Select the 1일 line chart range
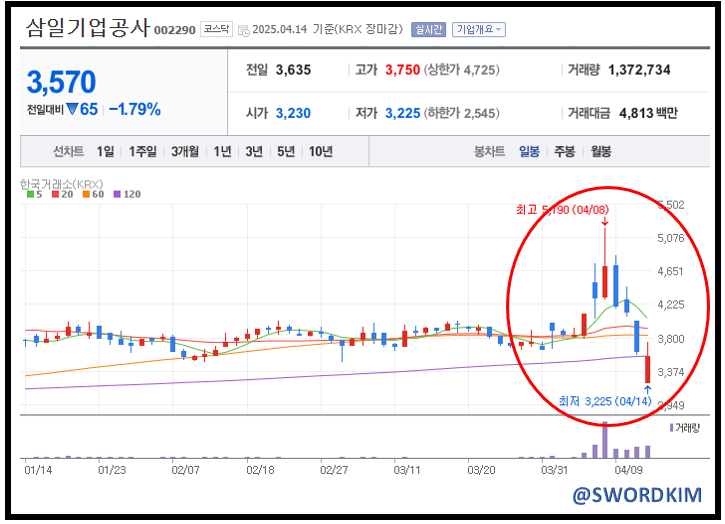 [105, 151]
